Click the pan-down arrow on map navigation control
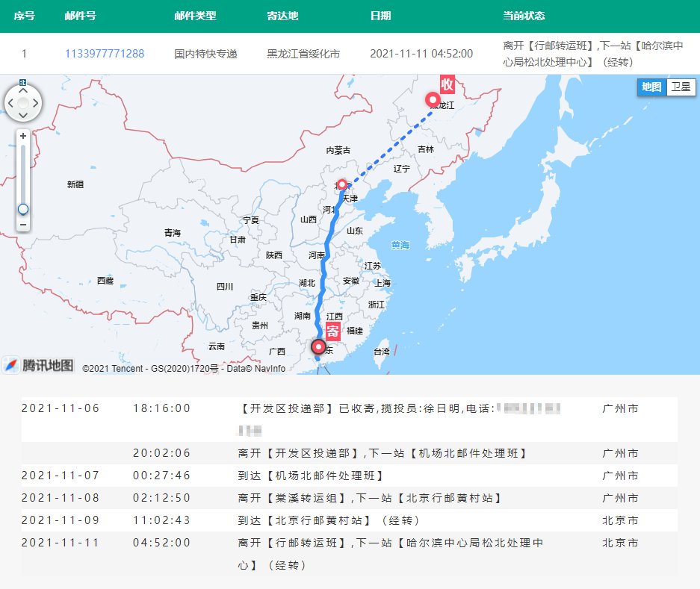This screenshot has height=589, width=700. pos(22,115)
